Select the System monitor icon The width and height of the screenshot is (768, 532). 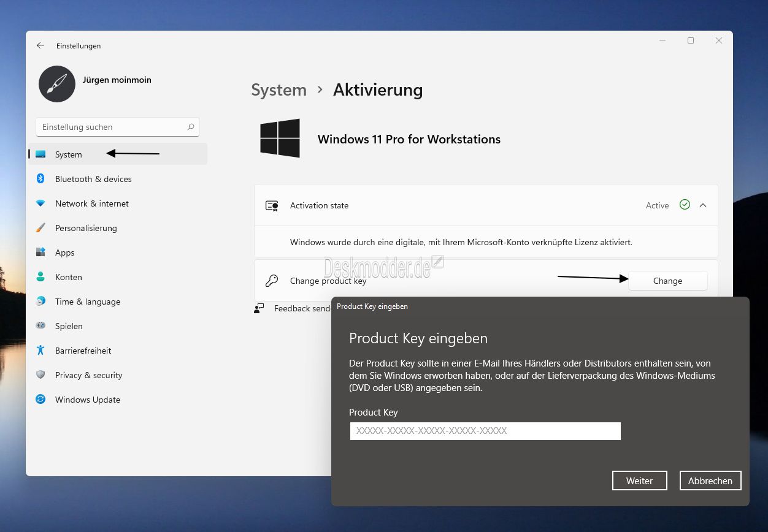click(40, 154)
